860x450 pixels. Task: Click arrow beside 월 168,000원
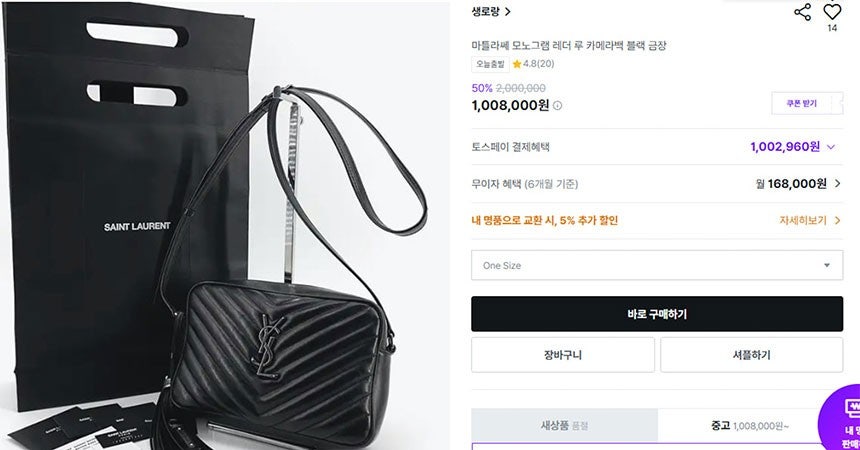838,183
